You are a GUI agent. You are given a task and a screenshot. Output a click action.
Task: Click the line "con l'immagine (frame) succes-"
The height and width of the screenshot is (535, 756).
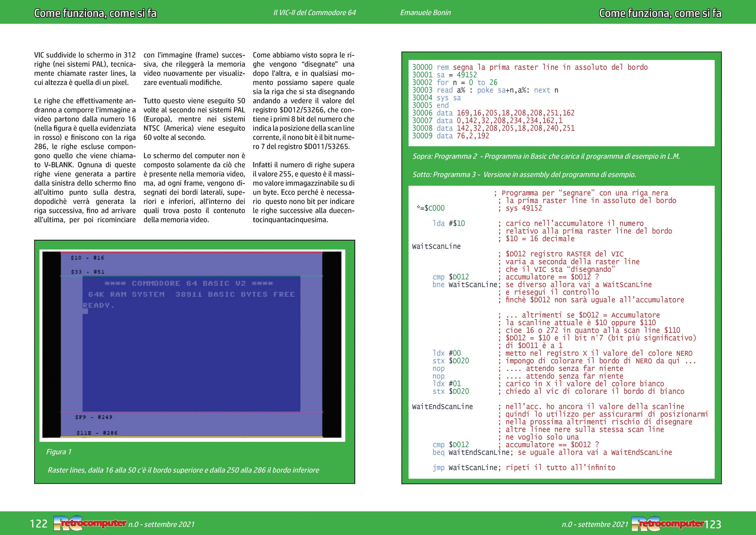pos(194,55)
